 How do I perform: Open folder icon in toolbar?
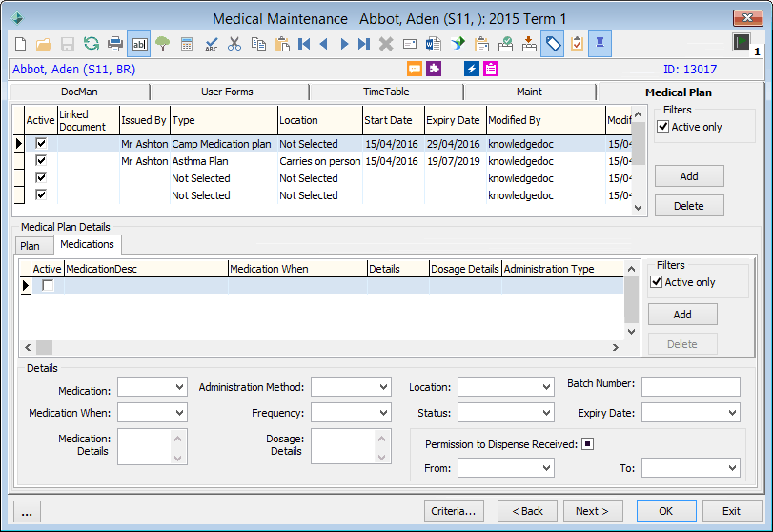coord(44,44)
